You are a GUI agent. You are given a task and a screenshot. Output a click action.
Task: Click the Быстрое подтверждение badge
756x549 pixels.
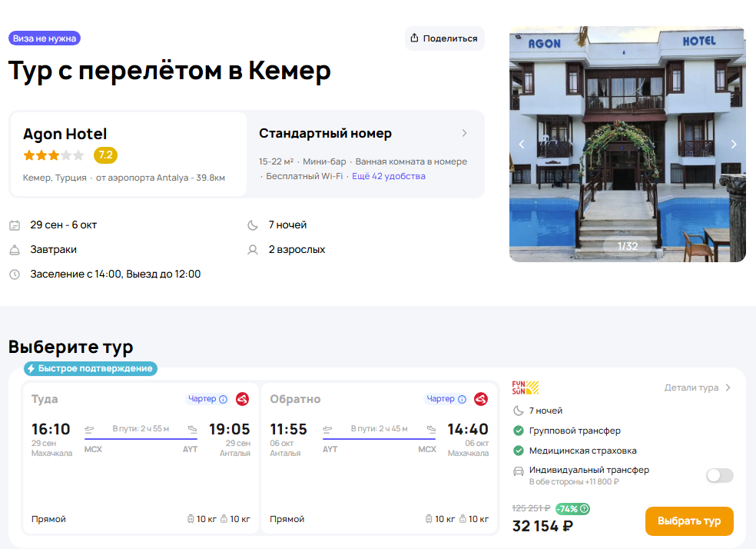[91, 368]
